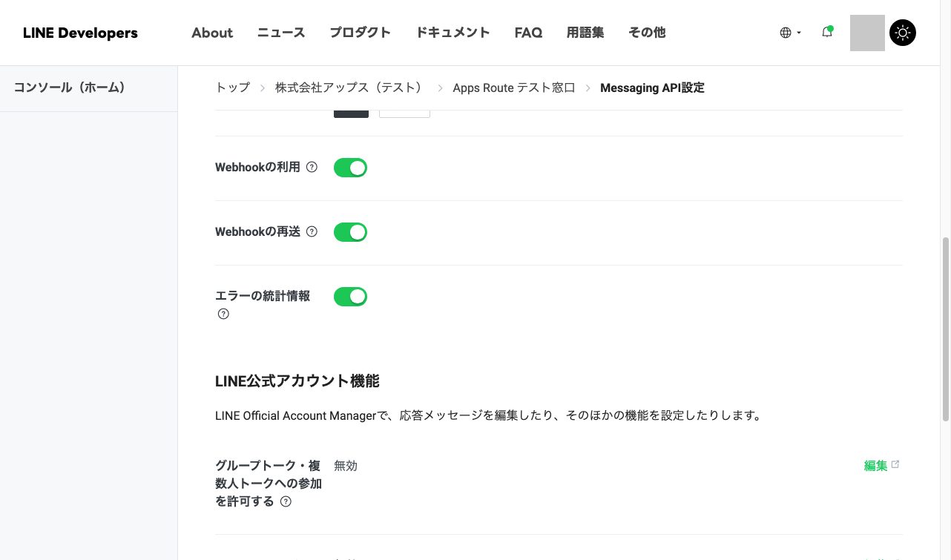Viewport: 951px width, 560px height.
Task: Open the About menu item
Action: click(212, 33)
